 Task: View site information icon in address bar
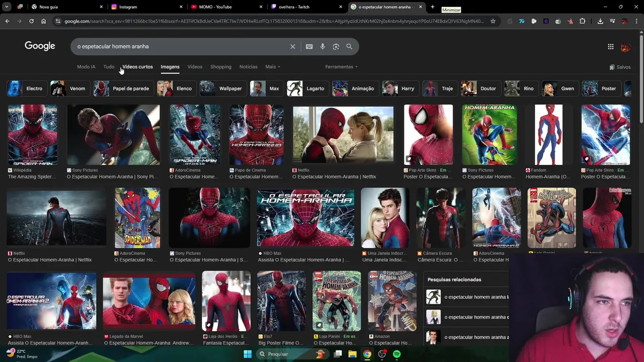[x=58, y=21]
